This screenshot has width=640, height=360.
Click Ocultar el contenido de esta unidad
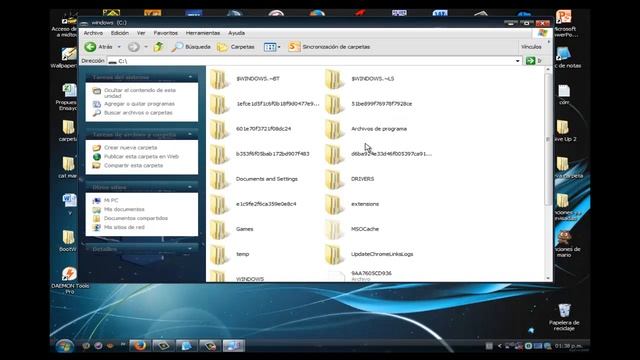[140, 93]
